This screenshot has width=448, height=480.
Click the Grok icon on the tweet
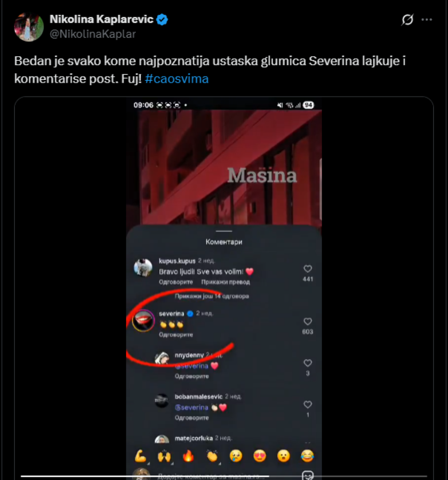407,20
